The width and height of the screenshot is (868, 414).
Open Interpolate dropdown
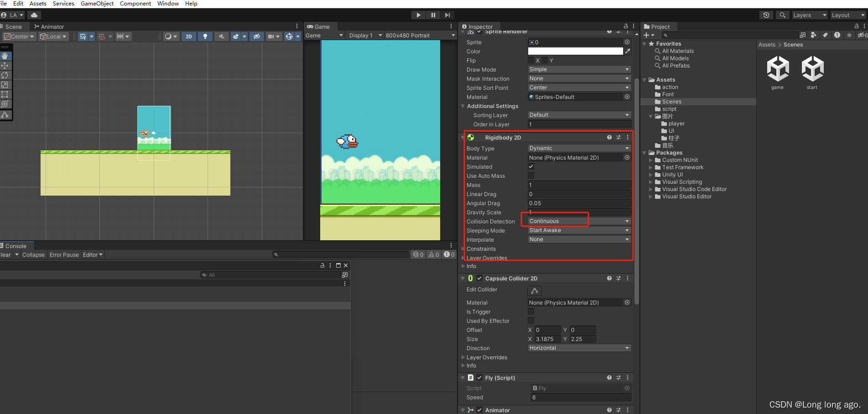[579, 239]
